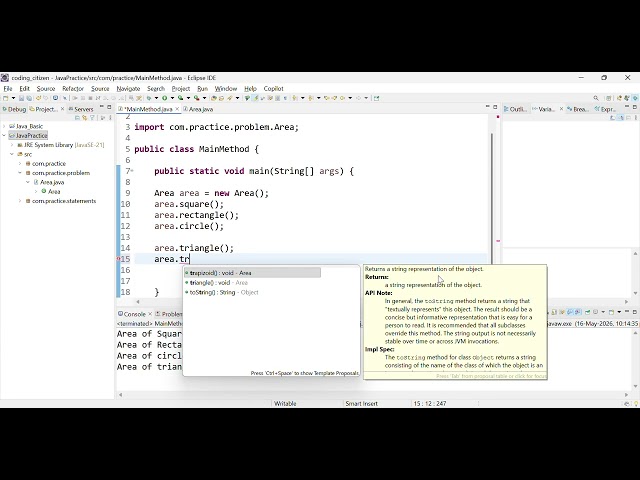Select the triangle() proposal
640x480 pixels.
(252, 282)
